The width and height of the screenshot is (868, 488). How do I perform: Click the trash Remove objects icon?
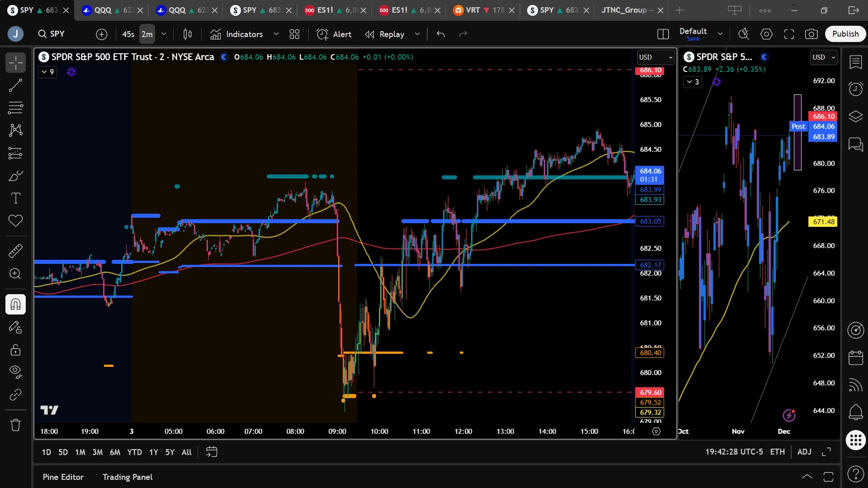pos(15,425)
